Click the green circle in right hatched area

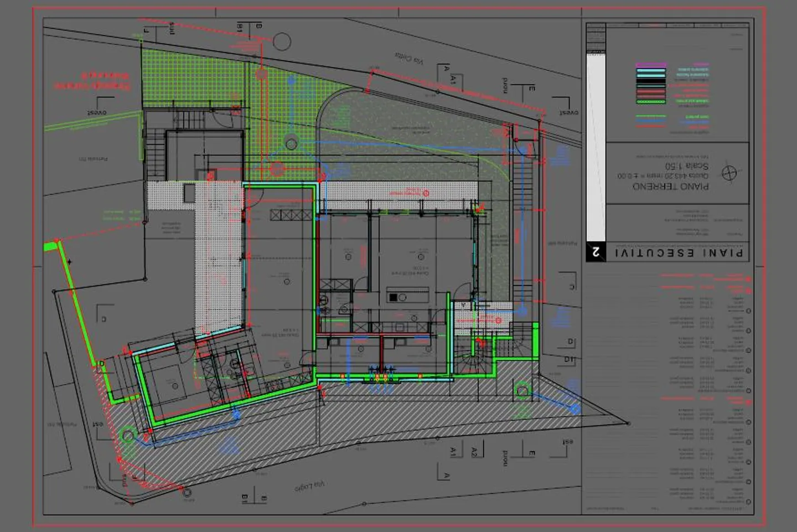tap(521, 391)
